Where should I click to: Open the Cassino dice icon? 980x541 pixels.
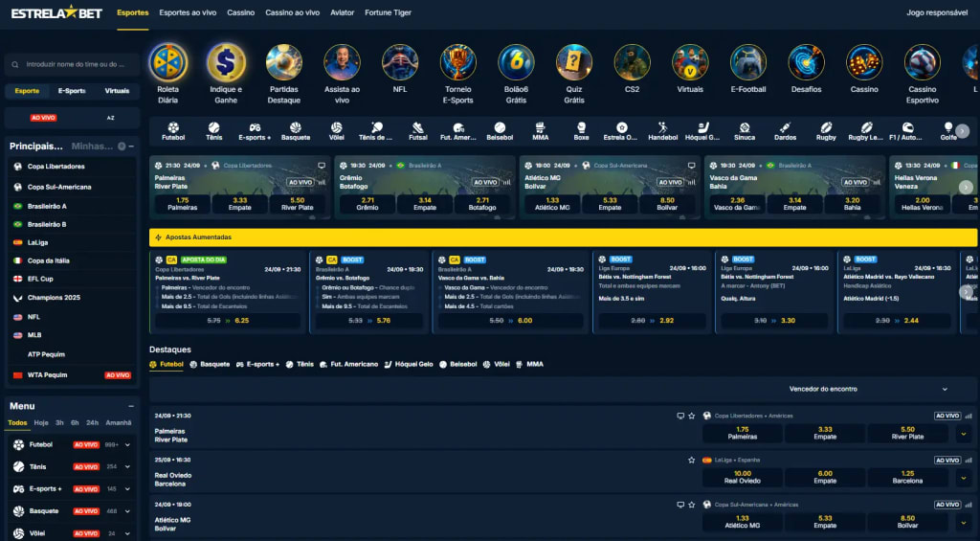point(864,62)
